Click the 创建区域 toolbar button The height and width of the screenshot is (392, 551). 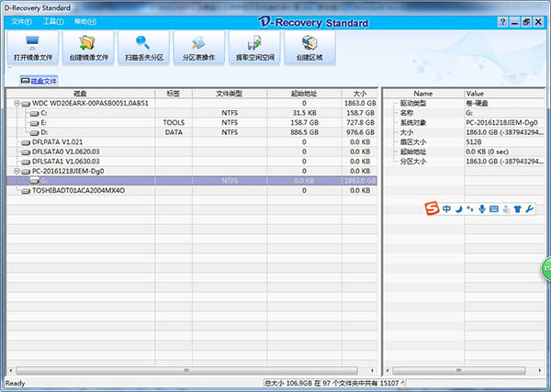(x=309, y=48)
